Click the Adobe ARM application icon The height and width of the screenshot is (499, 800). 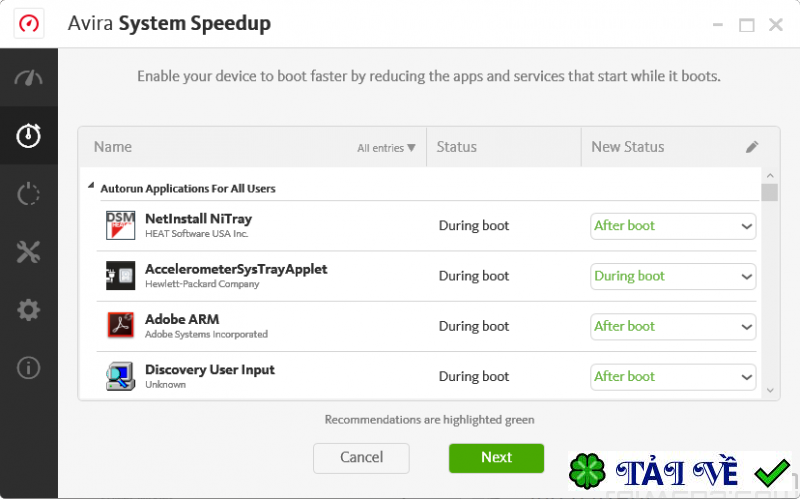[x=120, y=326]
